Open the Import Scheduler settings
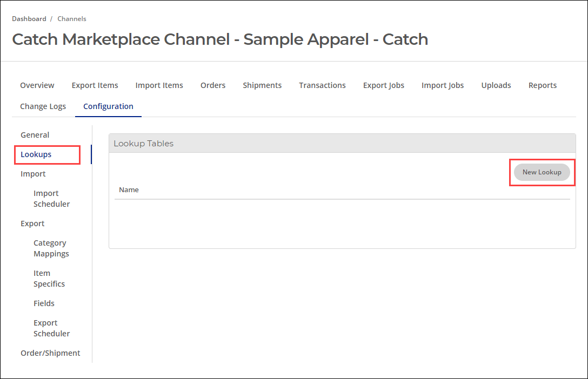The height and width of the screenshot is (379, 588). coord(51,199)
